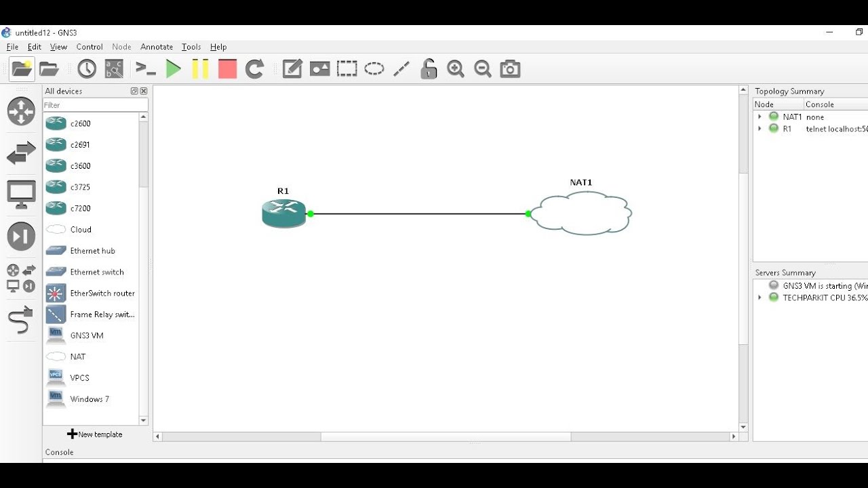Open the File menu

12,47
